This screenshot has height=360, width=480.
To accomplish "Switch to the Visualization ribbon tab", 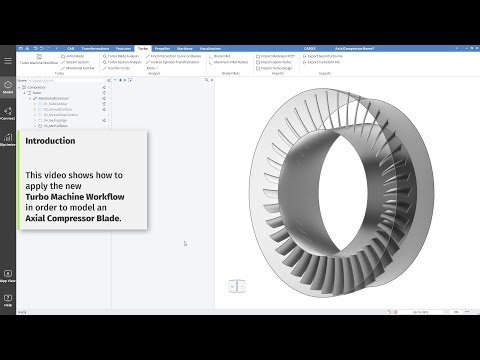I will coord(210,49).
